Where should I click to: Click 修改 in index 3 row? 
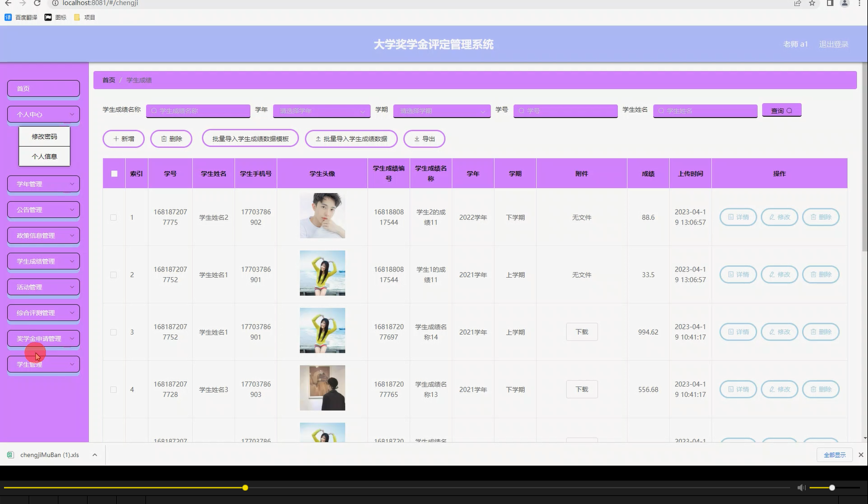[x=779, y=332]
